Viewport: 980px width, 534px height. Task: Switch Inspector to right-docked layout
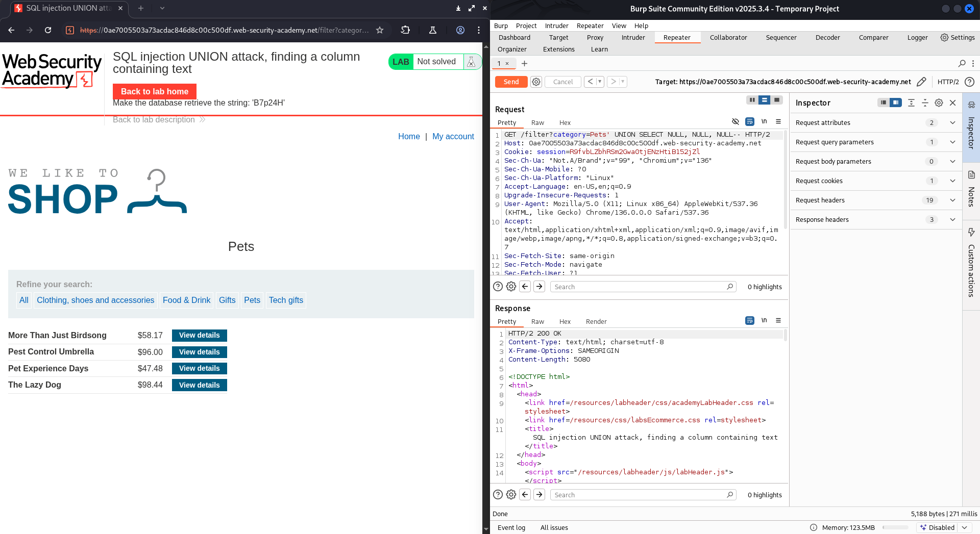[x=896, y=103]
